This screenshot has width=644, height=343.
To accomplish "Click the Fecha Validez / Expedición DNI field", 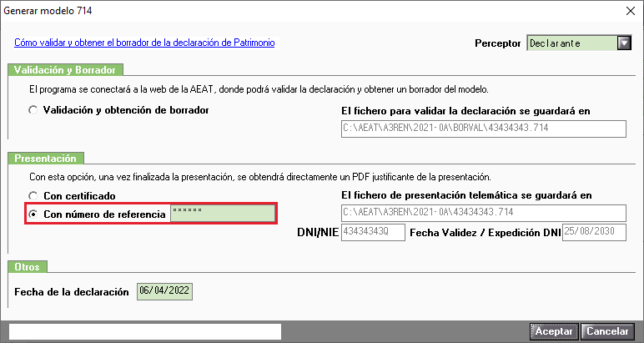I will click(594, 232).
